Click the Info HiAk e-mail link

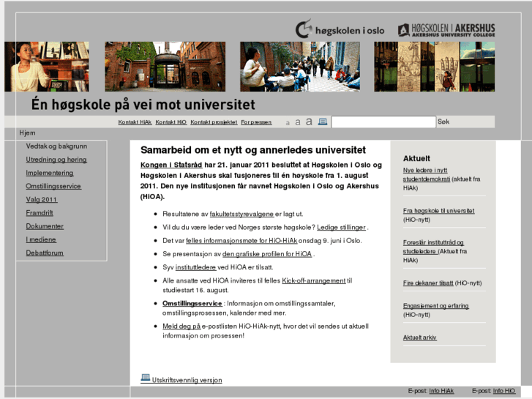[x=441, y=391]
